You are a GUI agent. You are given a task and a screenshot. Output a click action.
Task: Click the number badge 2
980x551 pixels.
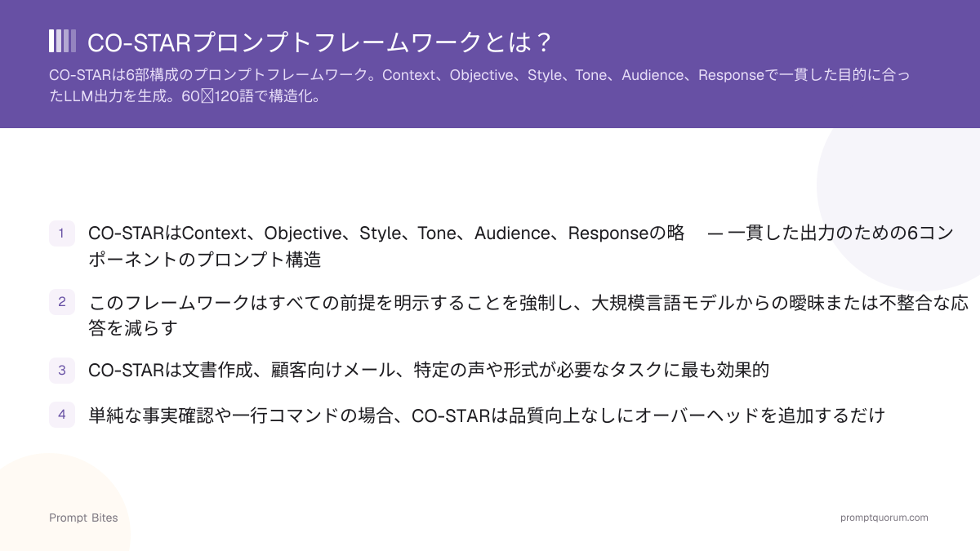tap(62, 302)
